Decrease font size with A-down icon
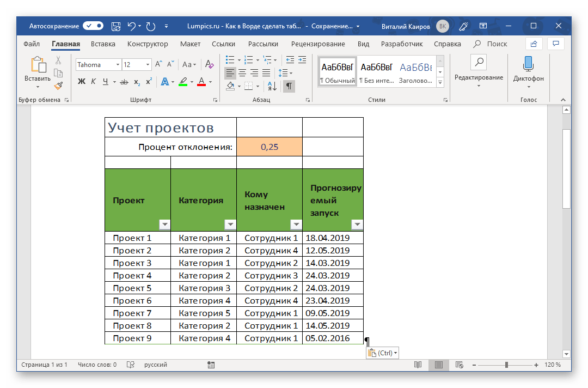 (x=170, y=64)
